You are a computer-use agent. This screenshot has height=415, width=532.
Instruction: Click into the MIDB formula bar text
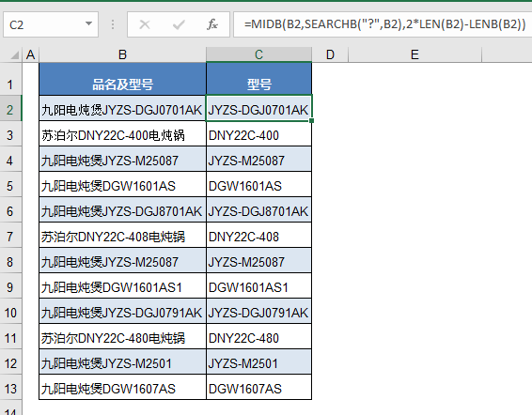384,24
